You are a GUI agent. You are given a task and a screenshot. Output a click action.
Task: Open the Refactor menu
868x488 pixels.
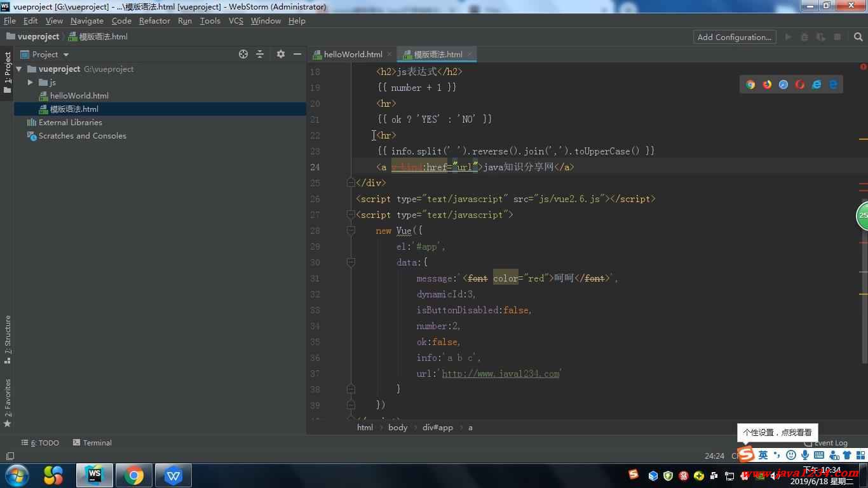pyautogui.click(x=154, y=21)
